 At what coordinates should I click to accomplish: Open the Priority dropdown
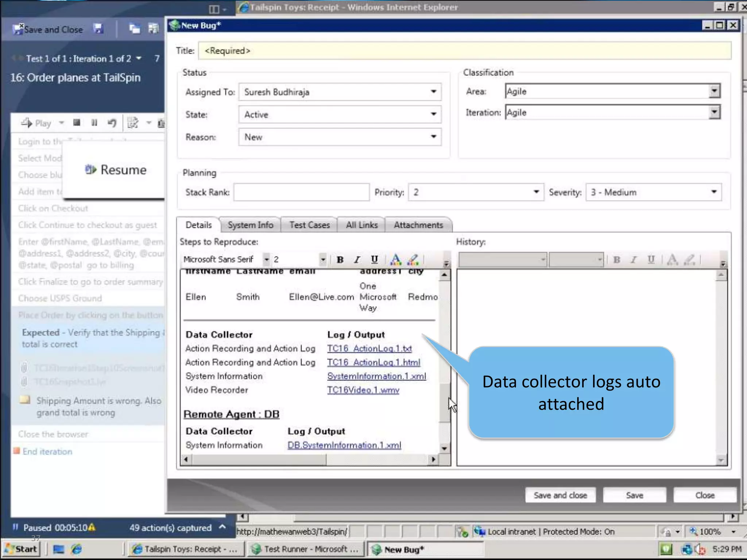click(536, 192)
